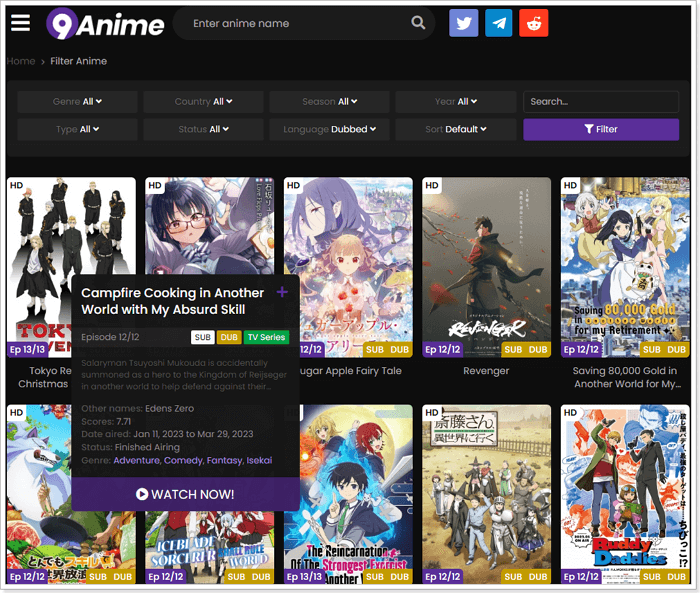Open the glasses girl anime poster

coord(209,226)
